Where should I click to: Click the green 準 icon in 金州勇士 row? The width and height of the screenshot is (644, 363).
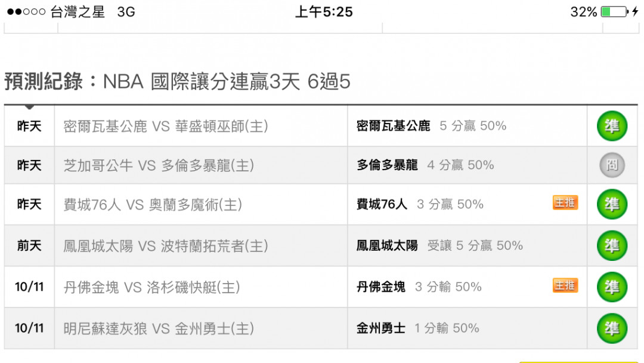(x=612, y=328)
